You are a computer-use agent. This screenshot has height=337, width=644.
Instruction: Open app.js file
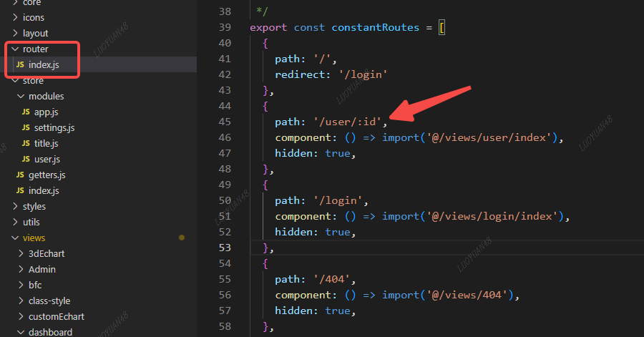[46, 112]
